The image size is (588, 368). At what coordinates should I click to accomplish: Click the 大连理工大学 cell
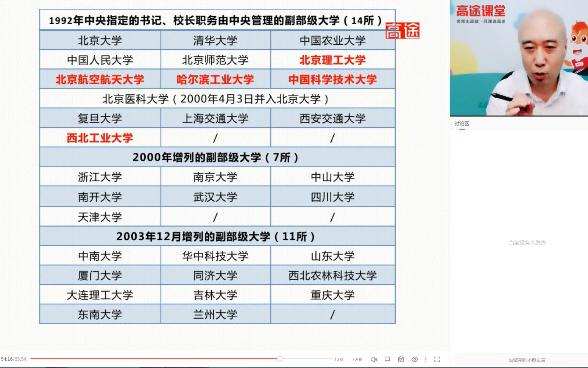click(x=100, y=294)
